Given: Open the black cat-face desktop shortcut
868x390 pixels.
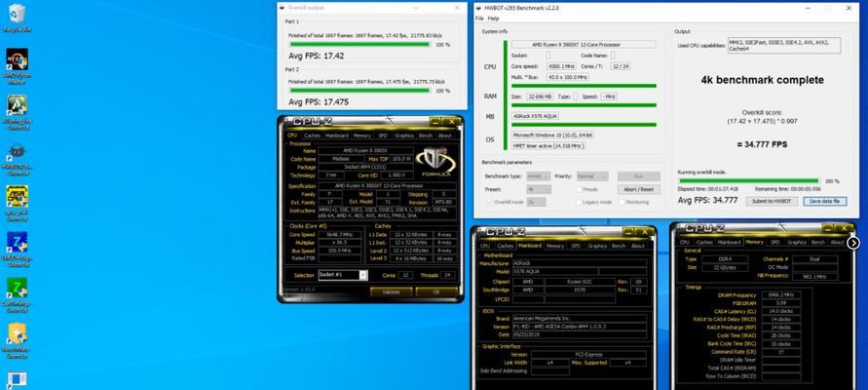Looking at the screenshot, I should 17,160.
